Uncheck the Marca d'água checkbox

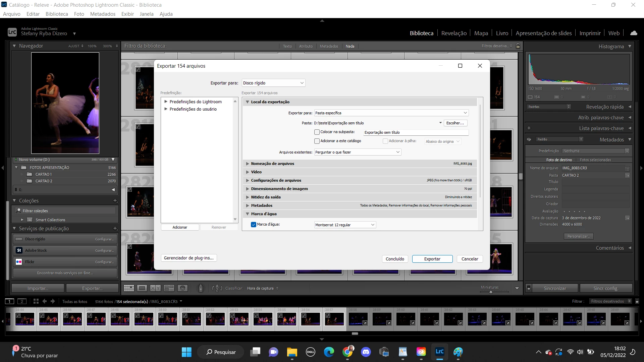254,225
